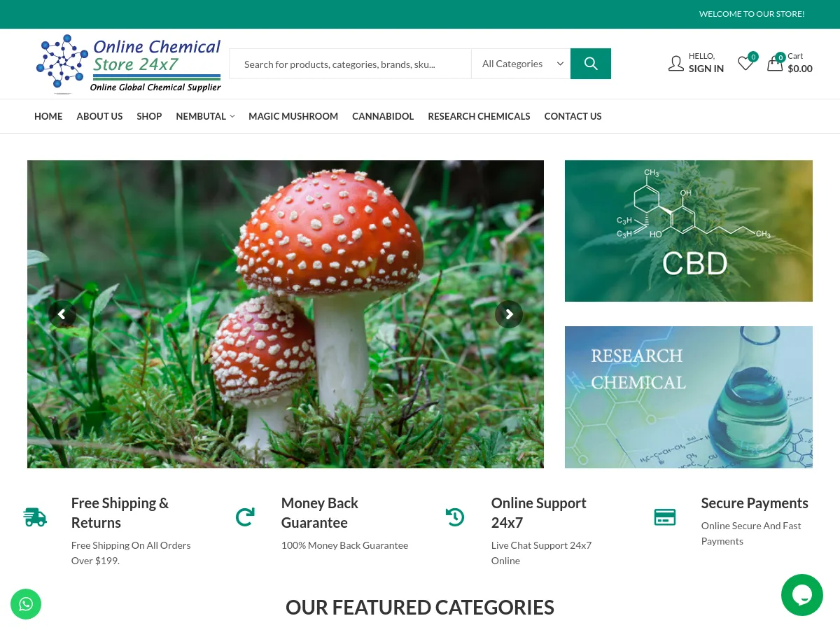Image resolution: width=840 pixels, height=630 pixels.
Task: Click the free shipping truck icon
Action: tap(34, 517)
